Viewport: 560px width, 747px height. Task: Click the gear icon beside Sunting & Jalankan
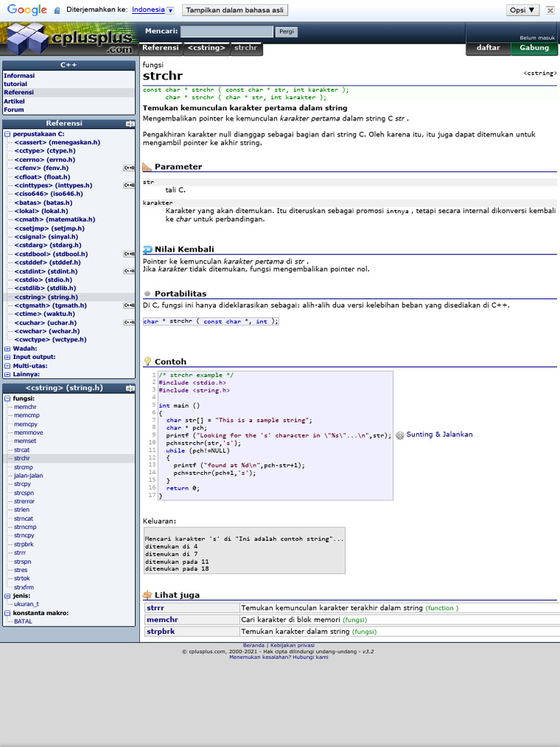pos(400,436)
